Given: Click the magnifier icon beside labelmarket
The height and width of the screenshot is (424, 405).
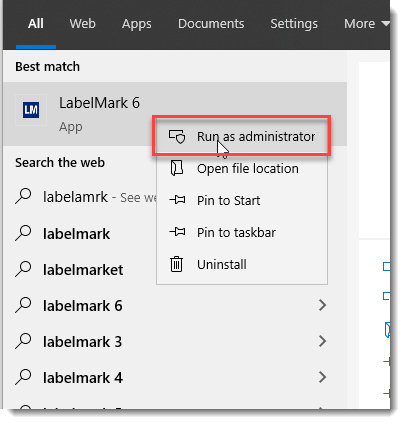Looking at the screenshot, I should pyautogui.click(x=23, y=269).
